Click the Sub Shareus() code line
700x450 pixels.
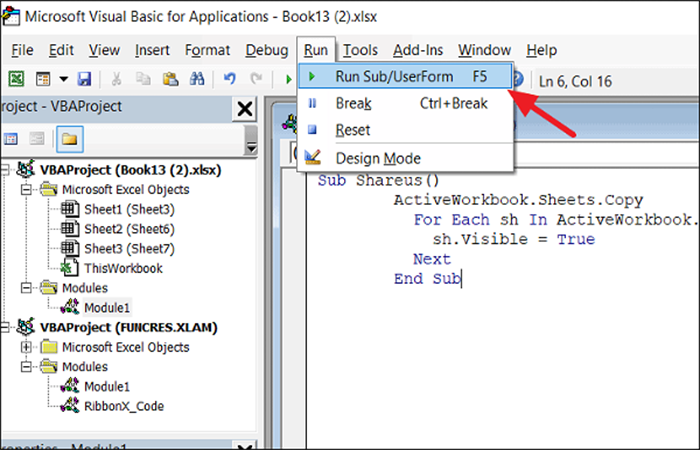(379, 180)
